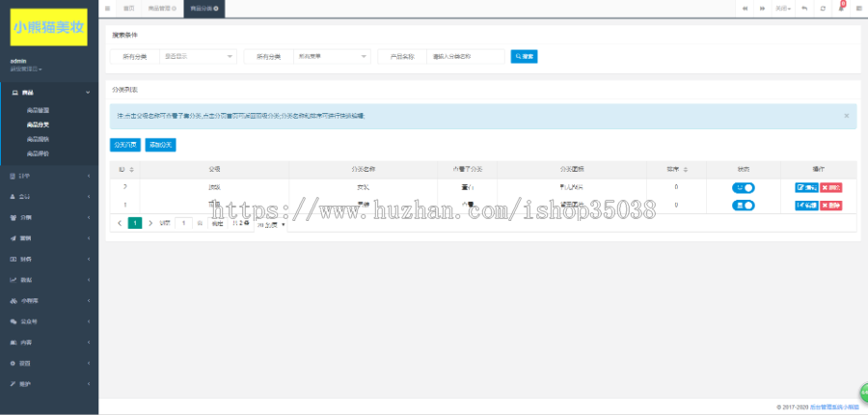The height and width of the screenshot is (415, 868).
Task: Sort the table by the 排序 column arrows
Action: coord(686,169)
